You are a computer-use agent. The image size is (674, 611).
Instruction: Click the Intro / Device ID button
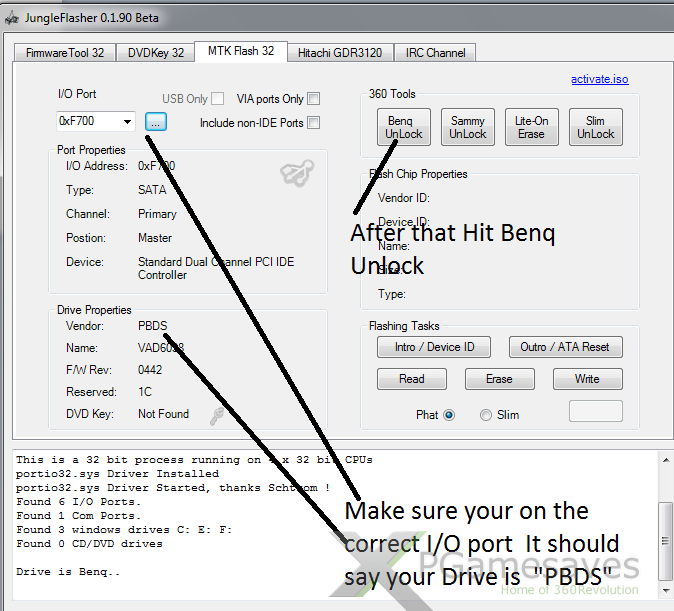pos(427,347)
